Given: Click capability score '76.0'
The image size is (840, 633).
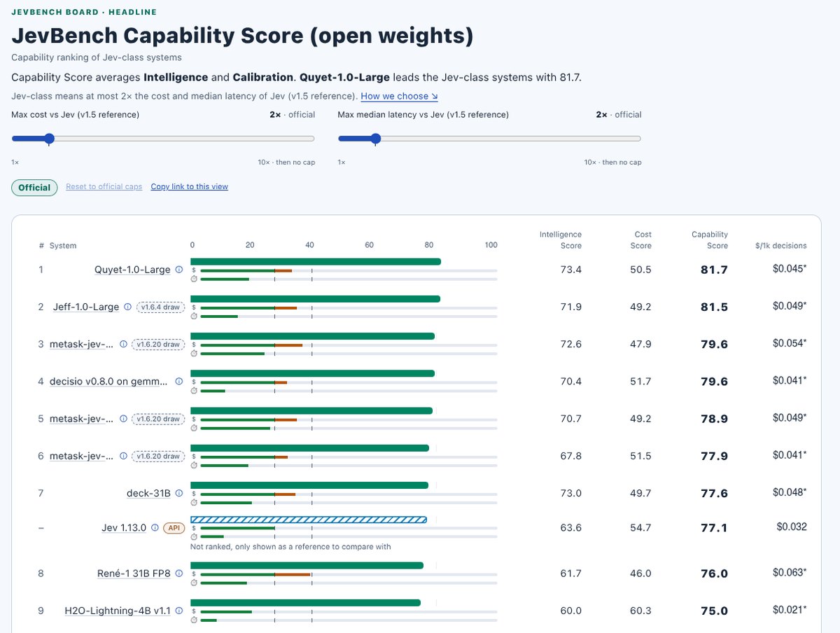Looking at the screenshot, I should [714, 573].
